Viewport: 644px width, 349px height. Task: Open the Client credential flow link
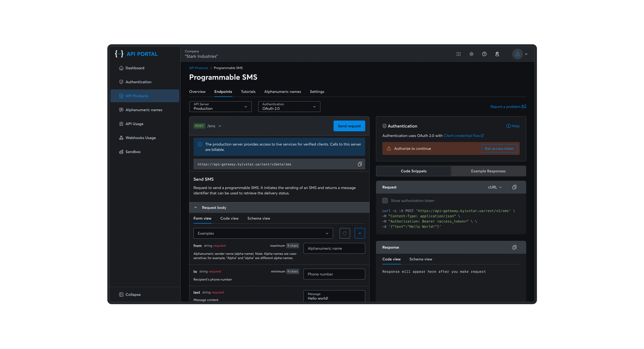click(464, 136)
